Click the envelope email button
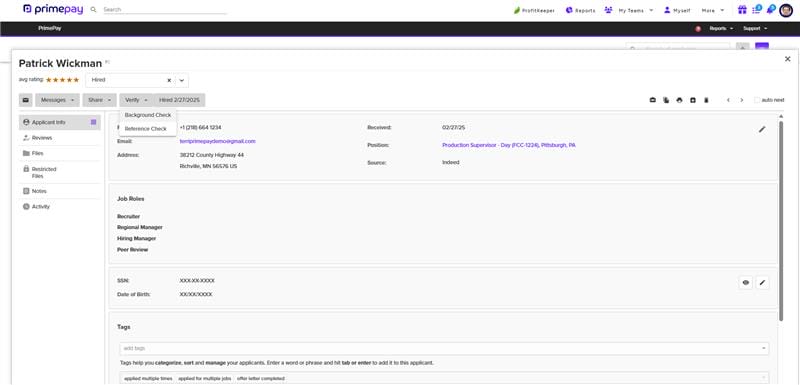The width and height of the screenshot is (800, 385). (26, 100)
